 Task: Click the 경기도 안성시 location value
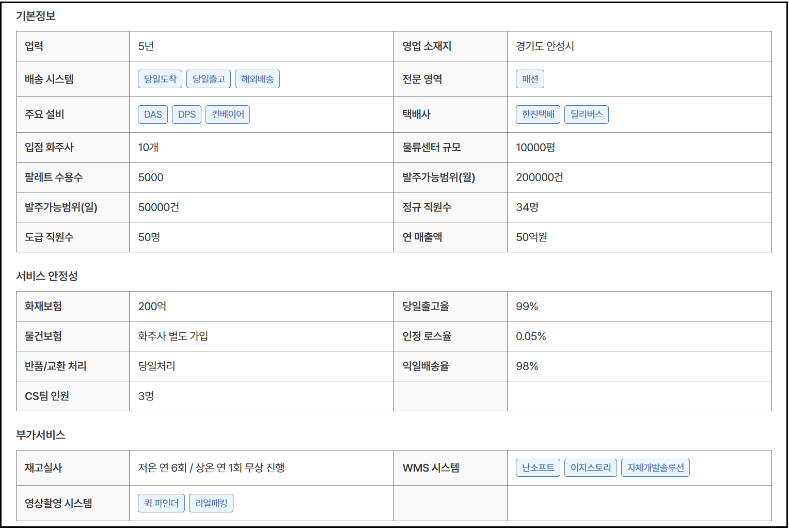tap(545, 46)
